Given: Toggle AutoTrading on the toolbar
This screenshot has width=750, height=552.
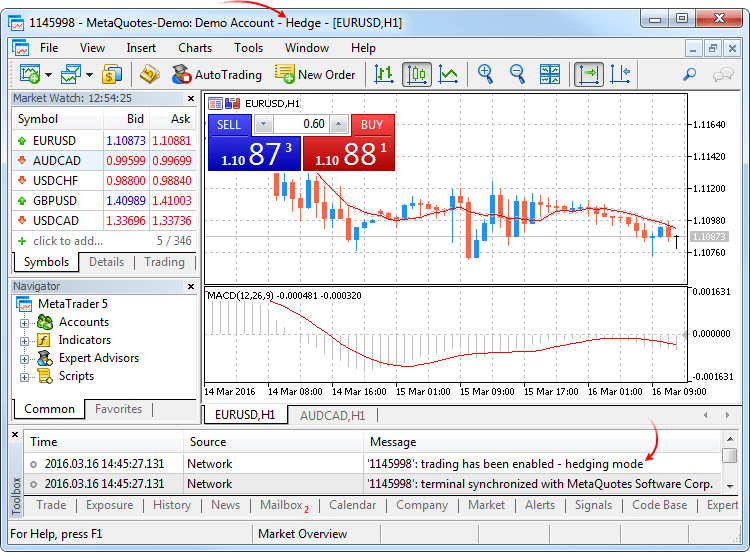Looking at the screenshot, I should (217, 74).
